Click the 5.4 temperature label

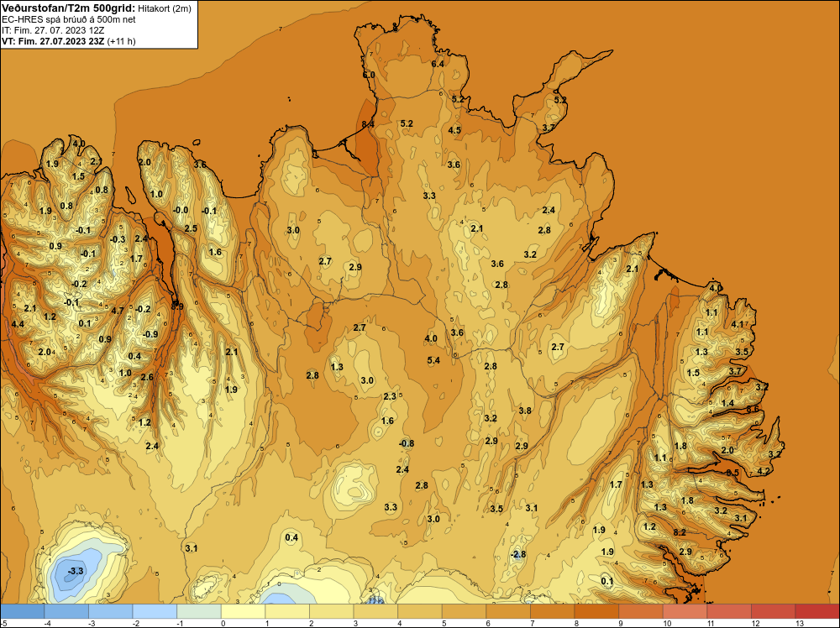(433, 360)
